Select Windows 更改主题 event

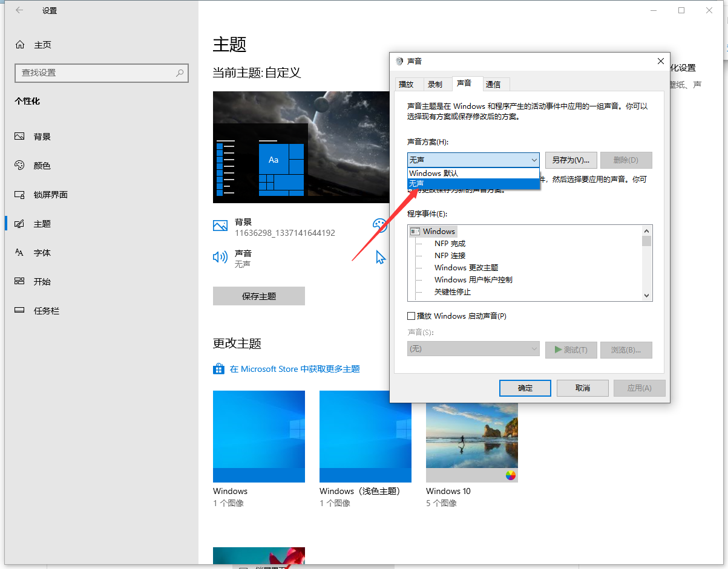click(466, 268)
